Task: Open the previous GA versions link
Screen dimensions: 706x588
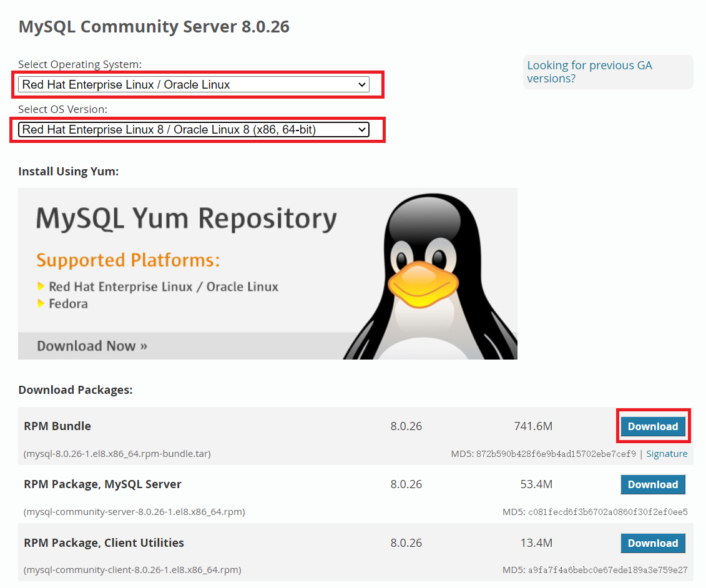Action: (x=589, y=72)
